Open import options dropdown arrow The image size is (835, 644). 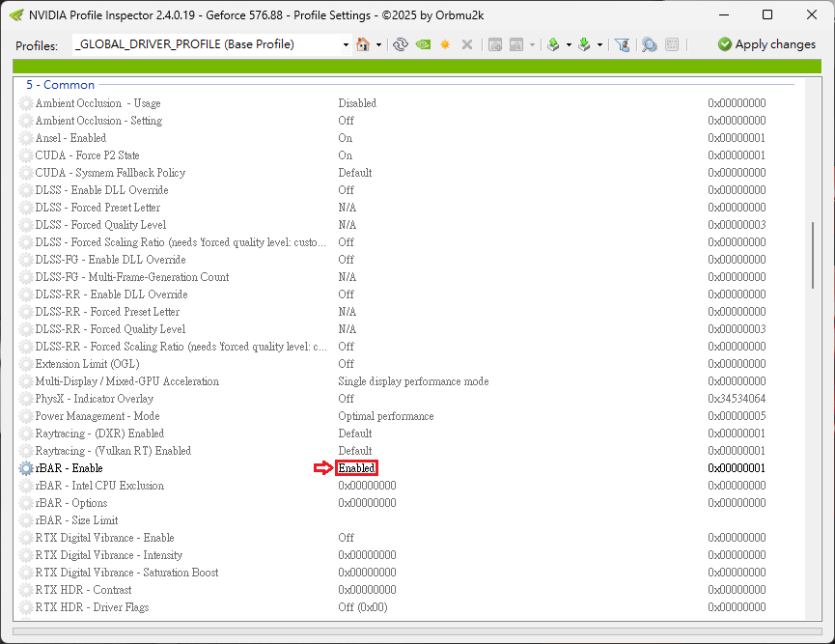click(x=599, y=44)
